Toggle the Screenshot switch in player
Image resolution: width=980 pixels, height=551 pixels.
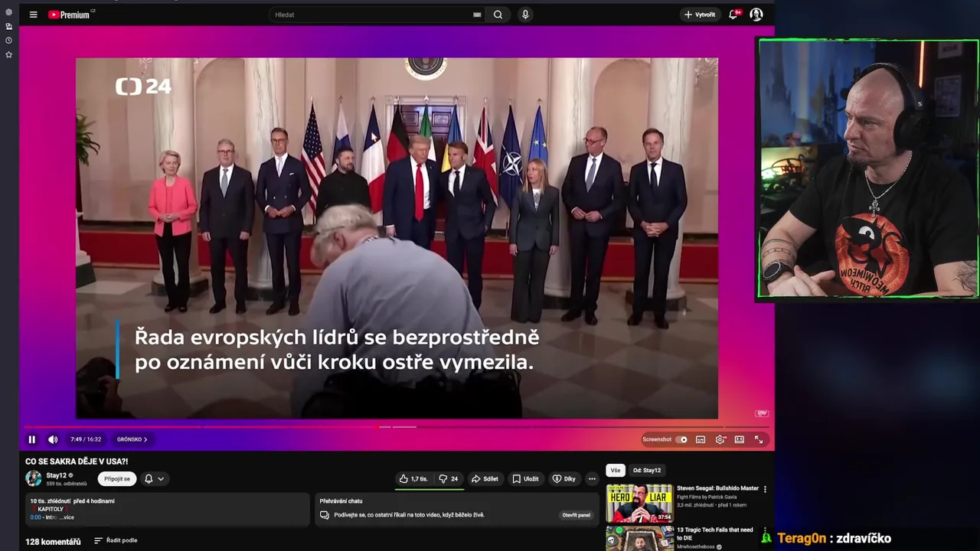click(681, 439)
